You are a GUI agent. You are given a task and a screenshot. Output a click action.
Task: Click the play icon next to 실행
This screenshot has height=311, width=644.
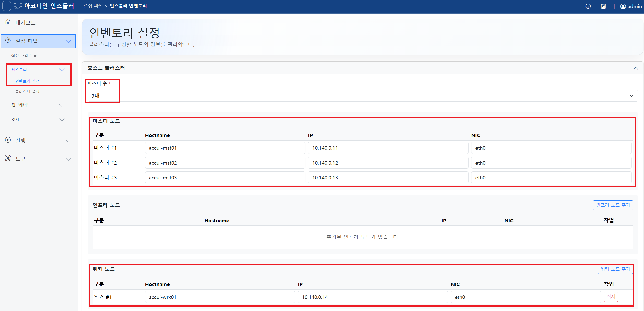click(x=8, y=140)
